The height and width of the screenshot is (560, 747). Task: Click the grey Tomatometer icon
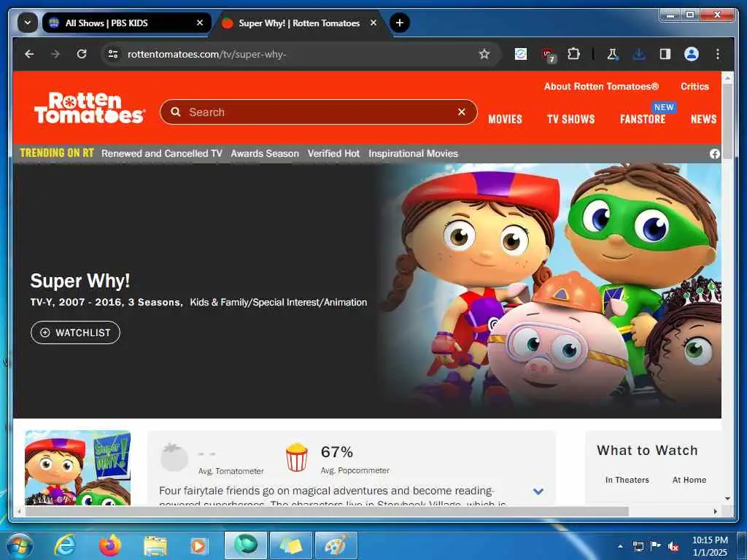[174, 457]
